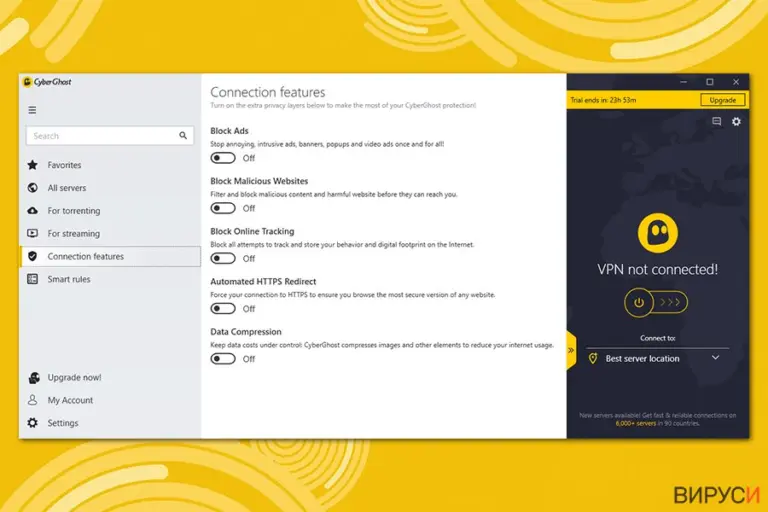768x512 pixels.
Task: Open the settings gear in the dark panel
Action: tap(736, 122)
